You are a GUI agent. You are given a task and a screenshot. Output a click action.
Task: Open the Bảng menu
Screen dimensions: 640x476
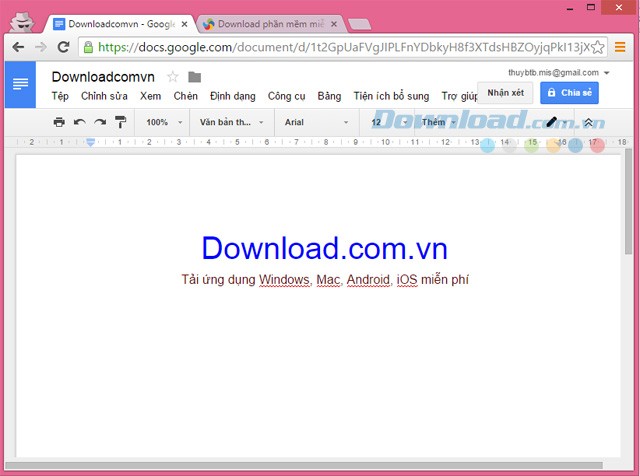coord(329,96)
